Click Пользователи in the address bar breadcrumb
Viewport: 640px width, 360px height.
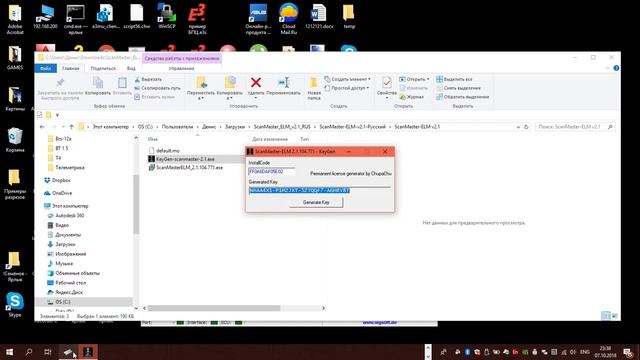[x=177, y=127]
